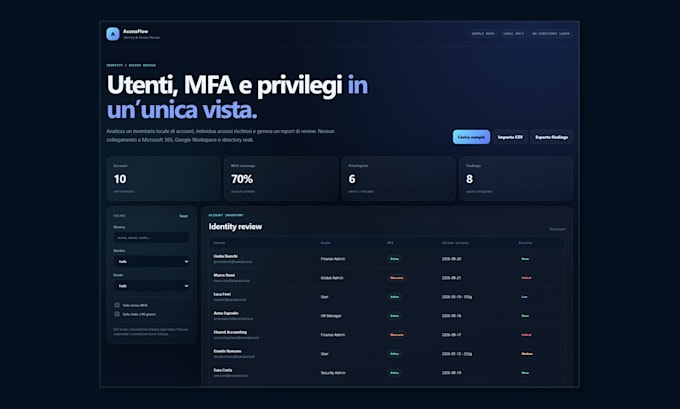Click Mancante MFA badge for Marco Rossi

(396, 278)
